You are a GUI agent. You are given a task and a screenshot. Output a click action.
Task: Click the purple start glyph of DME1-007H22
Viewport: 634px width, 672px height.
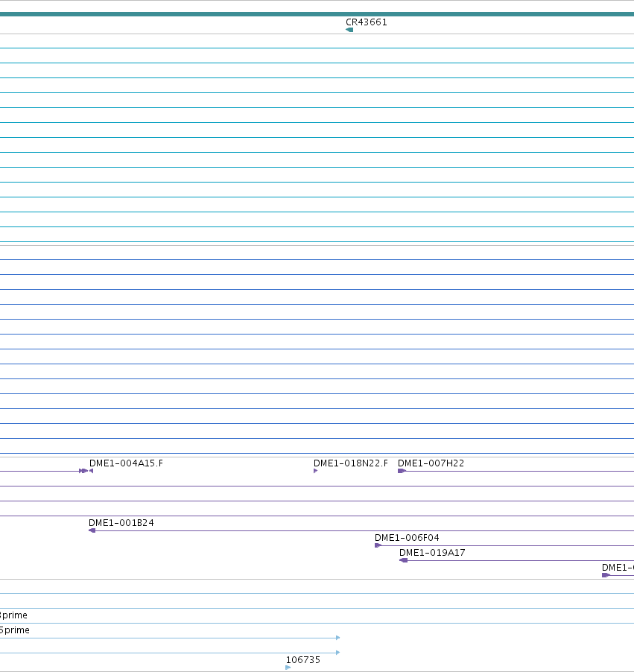pos(402,471)
